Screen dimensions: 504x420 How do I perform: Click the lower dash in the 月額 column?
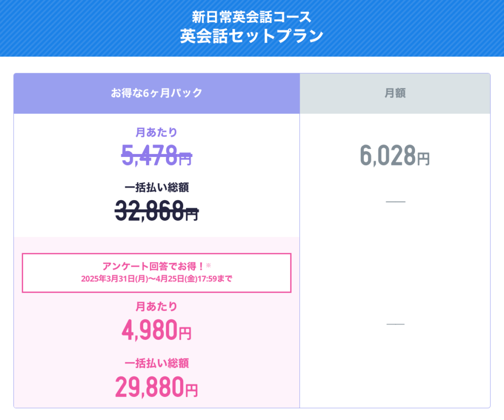pyautogui.click(x=395, y=324)
